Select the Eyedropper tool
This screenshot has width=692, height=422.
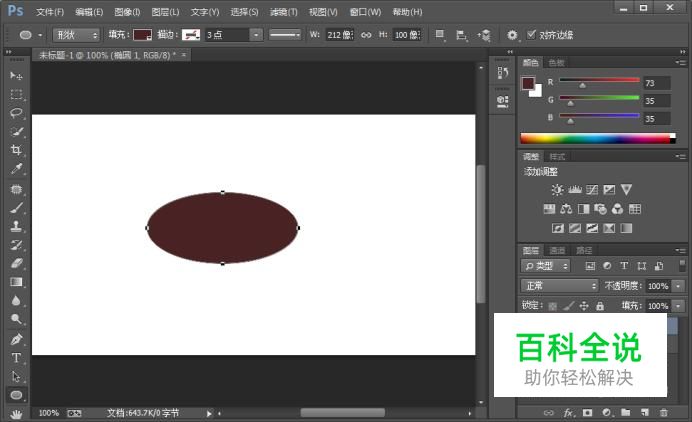point(16,169)
